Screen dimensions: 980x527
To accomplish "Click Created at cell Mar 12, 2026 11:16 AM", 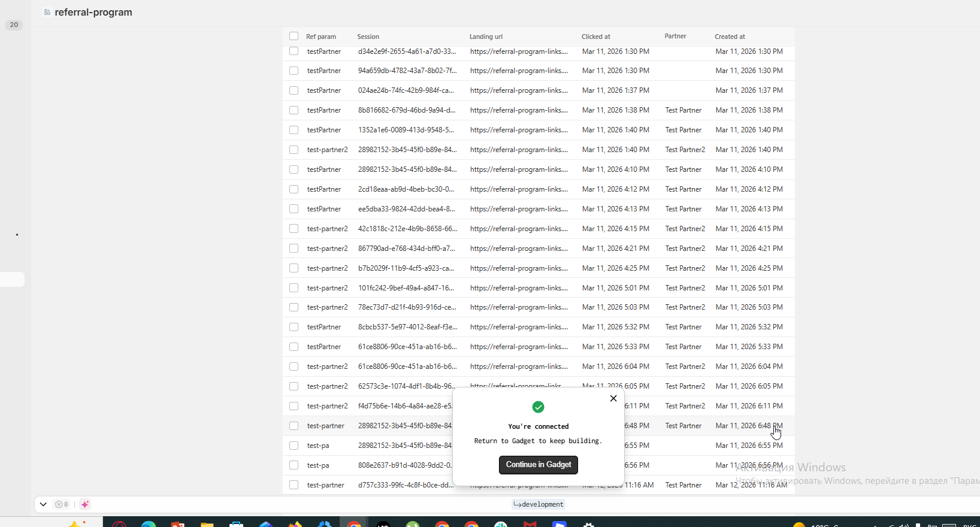I will pyautogui.click(x=752, y=485).
